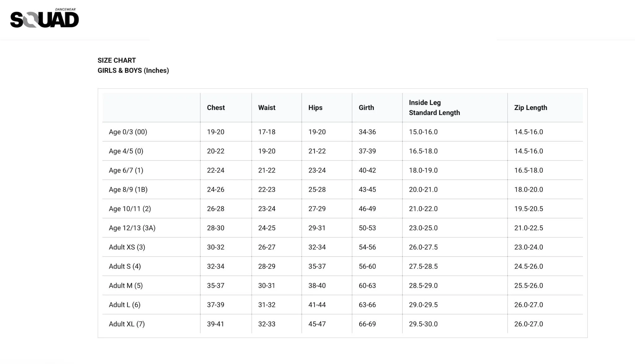Click the Girth column header
Image resolution: width=635 pixels, height=364 pixels.
point(366,107)
